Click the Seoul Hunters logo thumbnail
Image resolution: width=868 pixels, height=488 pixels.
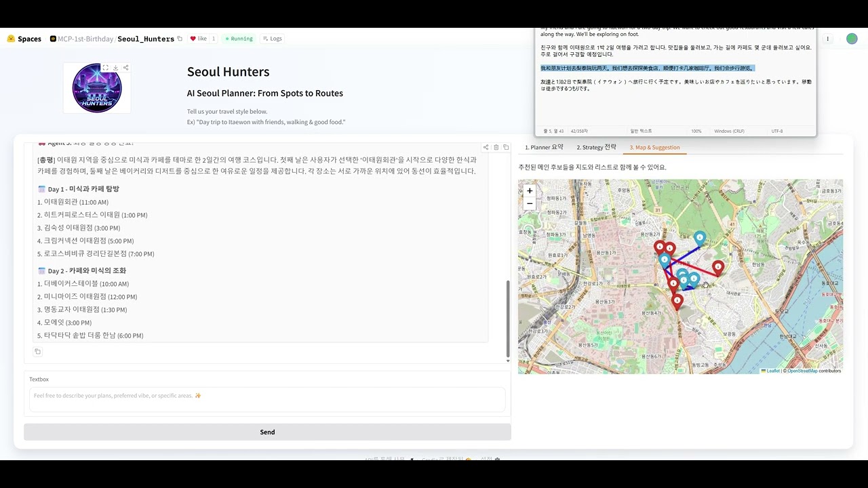coord(97,88)
